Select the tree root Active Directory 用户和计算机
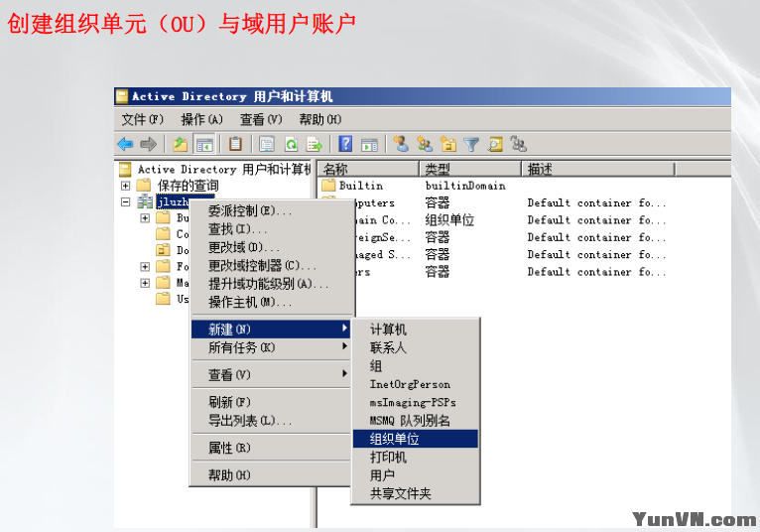The width and height of the screenshot is (760, 532). (x=224, y=170)
